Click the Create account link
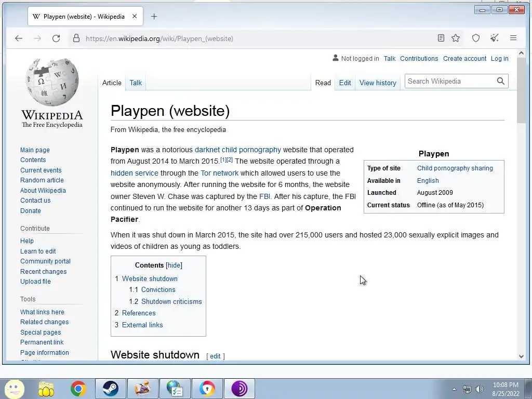Screen dimensions: 532x399 coord(464,58)
